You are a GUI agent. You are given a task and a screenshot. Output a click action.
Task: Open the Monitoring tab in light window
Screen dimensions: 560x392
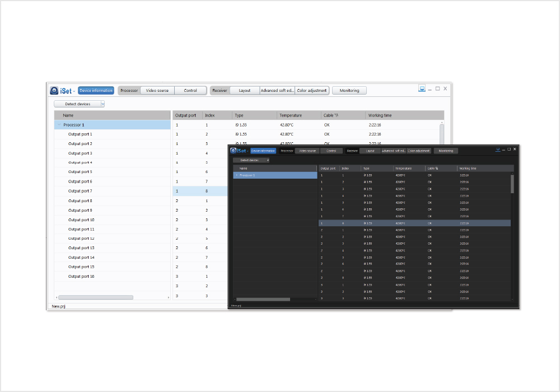point(349,91)
